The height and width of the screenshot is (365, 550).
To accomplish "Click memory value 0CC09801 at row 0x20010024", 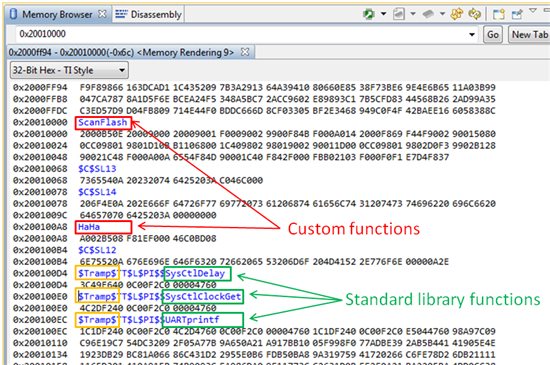I will pyautogui.click(x=101, y=146).
